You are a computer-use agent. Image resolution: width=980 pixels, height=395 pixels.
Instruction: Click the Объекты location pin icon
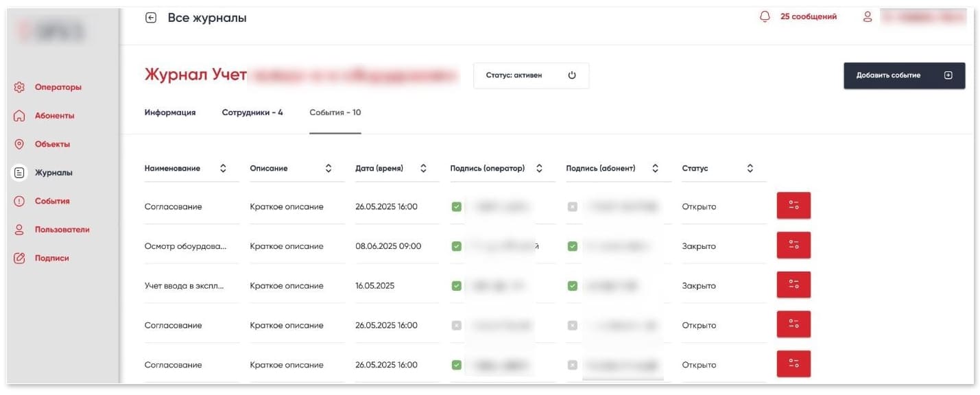pos(19,144)
